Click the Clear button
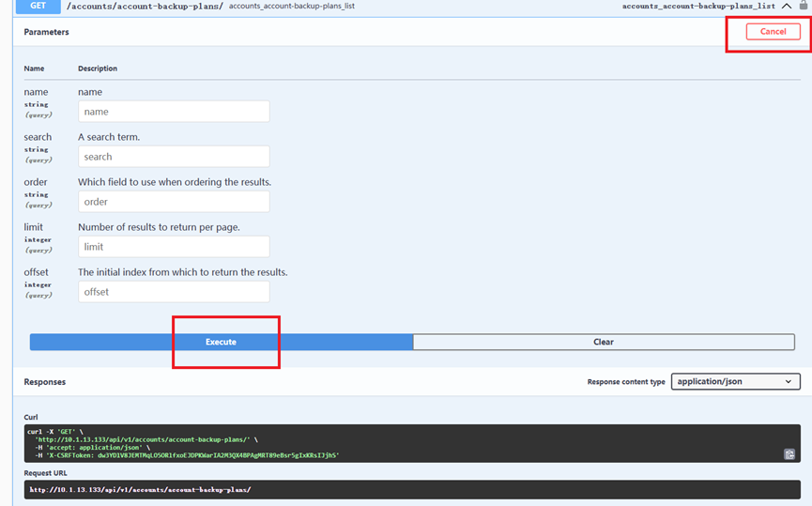The width and height of the screenshot is (812, 506). pyautogui.click(x=603, y=343)
